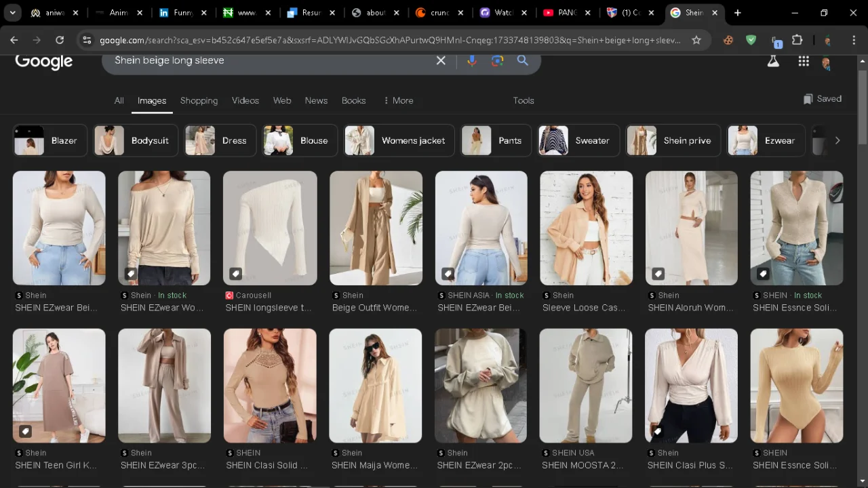The height and width of the screenshot is (488, 868).
Task: Click the Google logo
Action: tap(43, 62)
